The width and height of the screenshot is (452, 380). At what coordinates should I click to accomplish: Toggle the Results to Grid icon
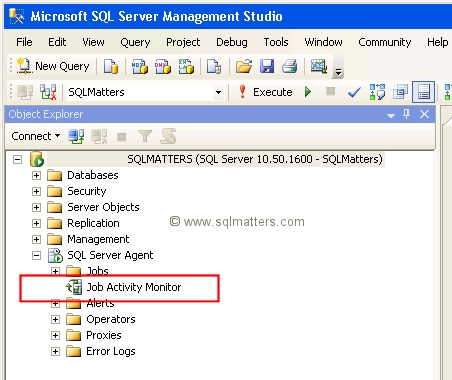pyautogui.click(x=423, y=92)
